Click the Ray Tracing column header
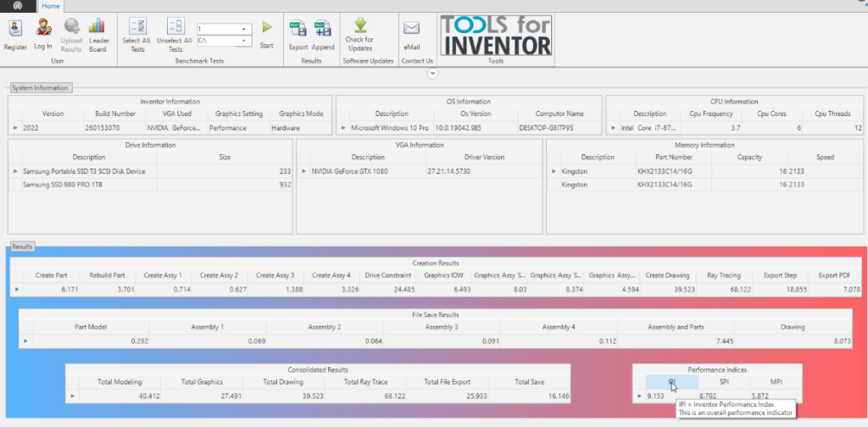 (x=722, y=275)
